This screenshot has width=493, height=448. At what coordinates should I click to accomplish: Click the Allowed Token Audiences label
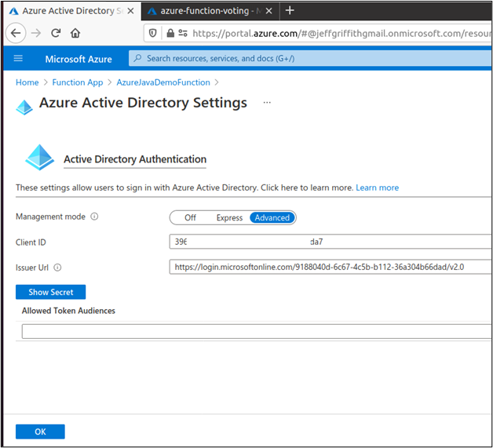68,311
